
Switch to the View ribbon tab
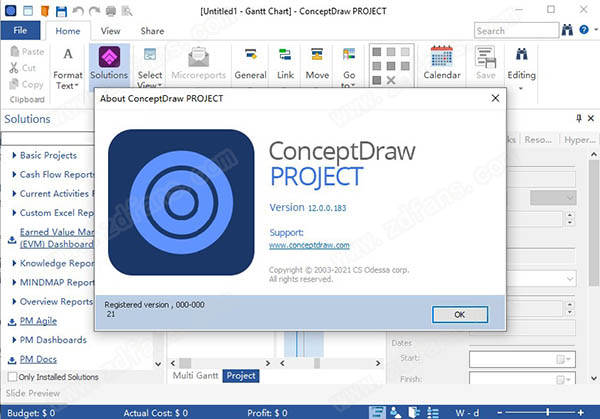110,31
